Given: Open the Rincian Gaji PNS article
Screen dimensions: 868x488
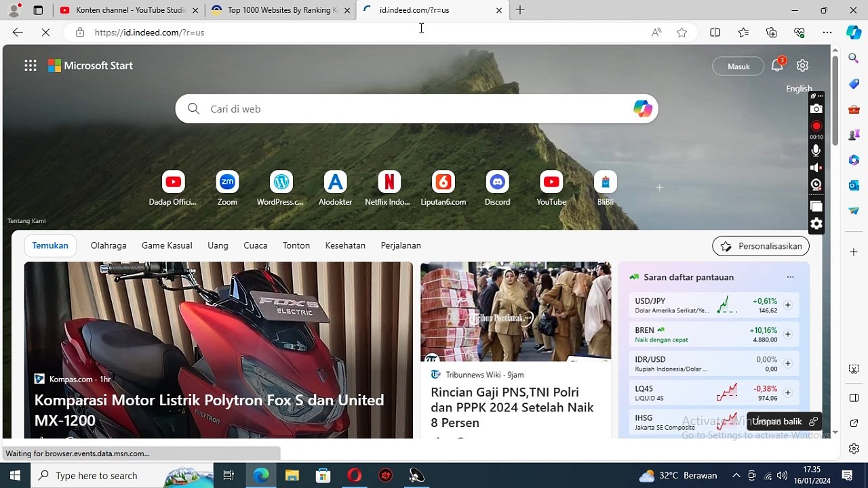Looking at the screenshot, I should 512,407.
